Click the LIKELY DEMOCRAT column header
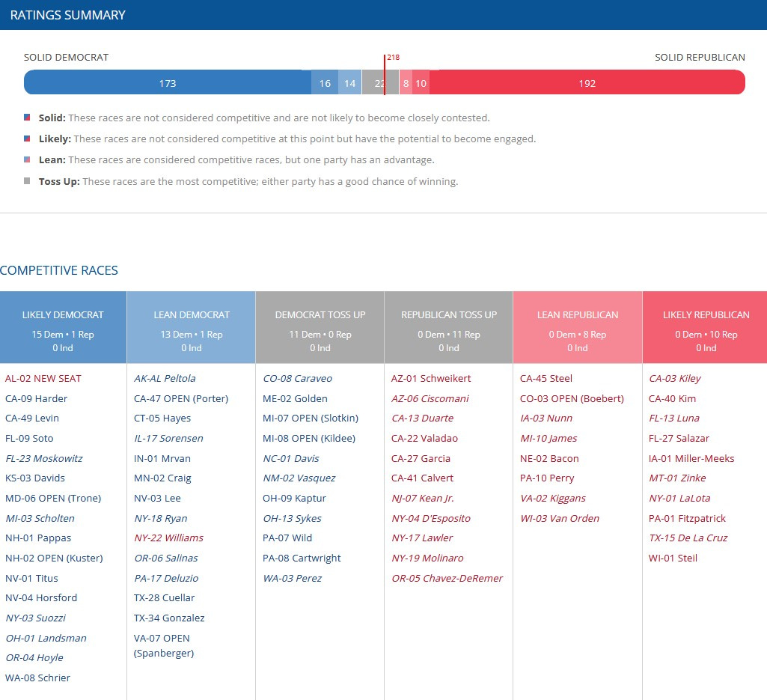Screen dimensions: 767x700 tap(63, 327)
